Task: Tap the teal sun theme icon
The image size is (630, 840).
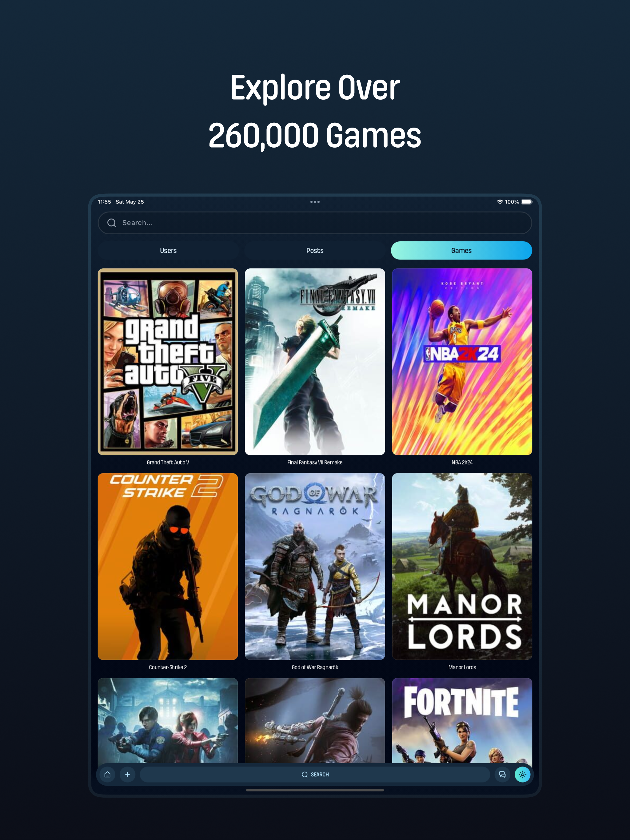Action: click(x=522, y=774)
